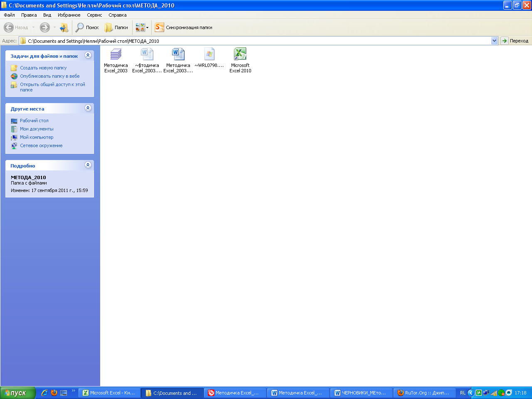The height and width of the screenshot is (399, 532).
Task: Switch to Методичка Excel taskbar button with red icon
Action: (x=235, y=393)
